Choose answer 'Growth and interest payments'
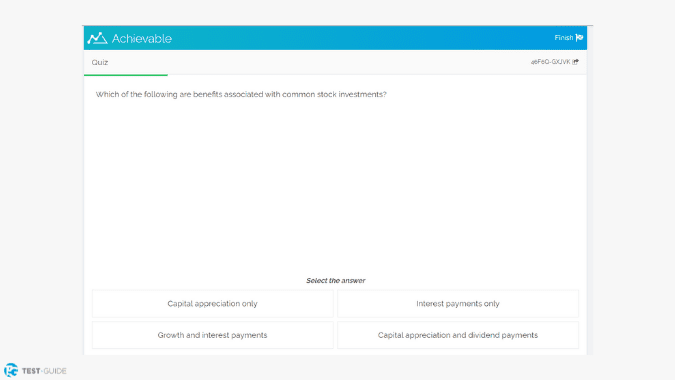 [x=213, y=335]
